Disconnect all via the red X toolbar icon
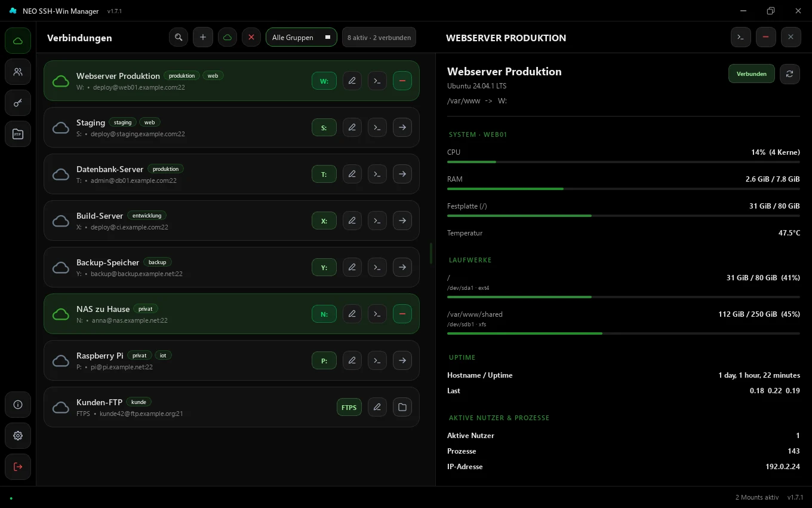Screen dimensions: 812x508 (x=251, y=37)
